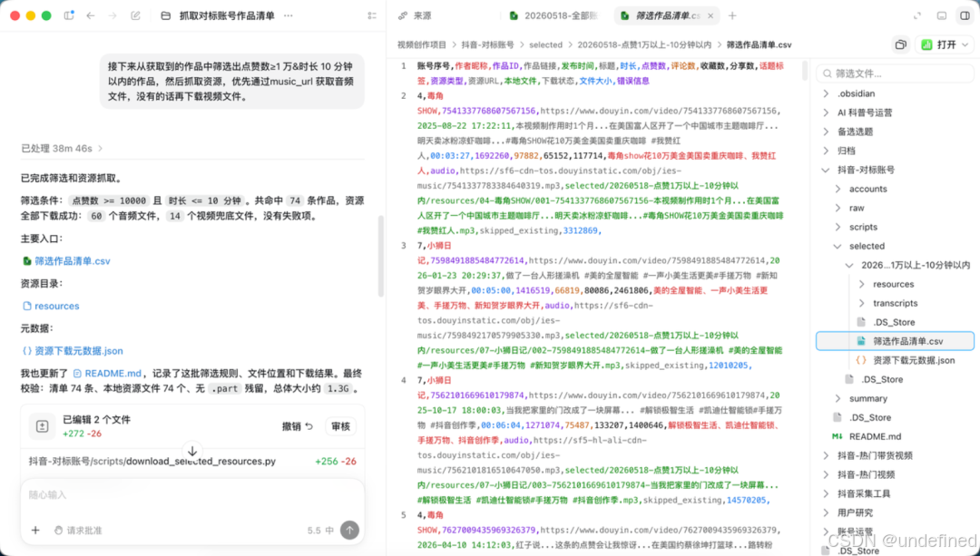Image resolution: width=980 pixels, height=556 pixels.
Task: Click the send arrow button
Action: 349,530
